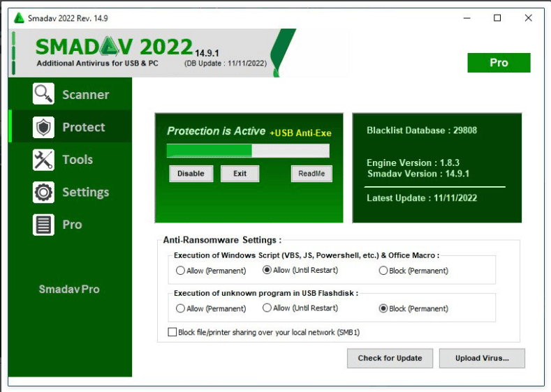Maximize the Smadav window
Viewport: 551px width, 392px height.
point(497,18)
